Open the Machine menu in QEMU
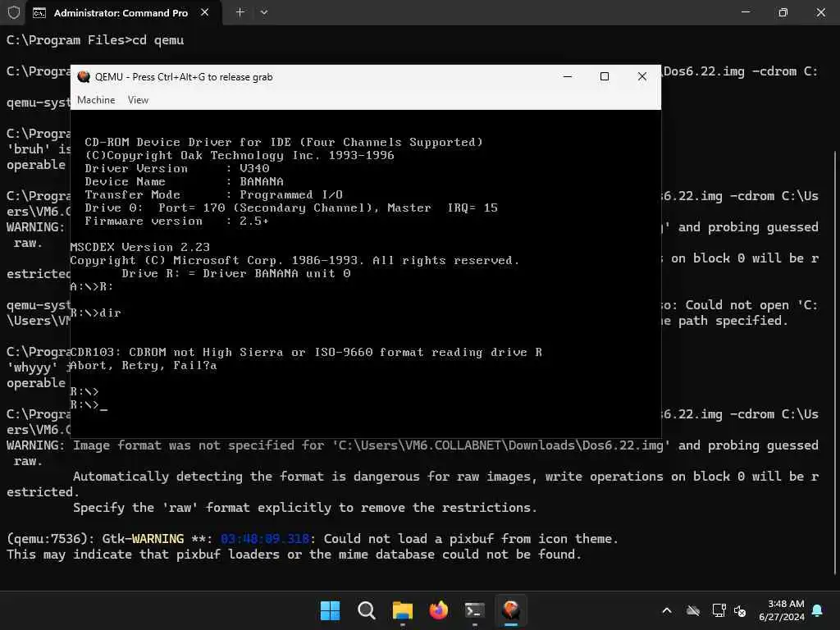840x630 pixels. (96, 100)
